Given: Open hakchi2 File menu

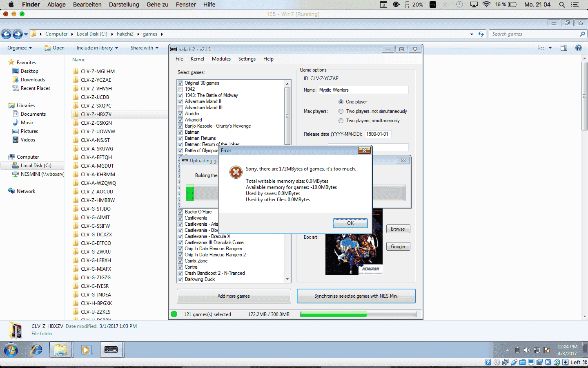Looking at the screenshot, I should [x=179, y=59].
